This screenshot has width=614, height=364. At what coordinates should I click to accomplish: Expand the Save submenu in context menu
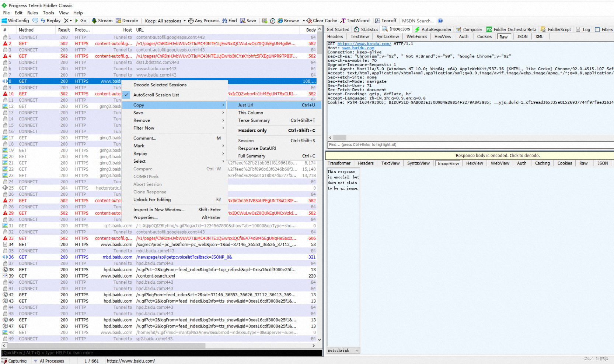click(x=175, y=113)
